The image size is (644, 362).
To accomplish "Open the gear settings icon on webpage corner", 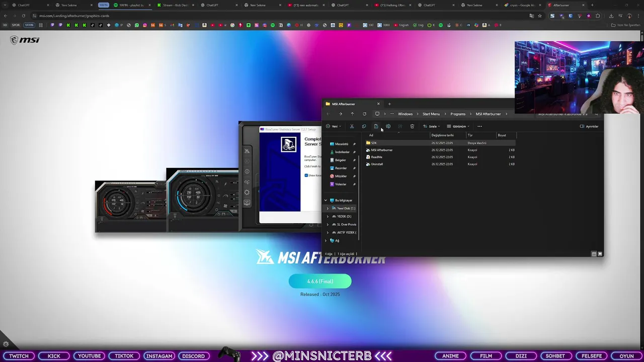I will coord(6,344).
